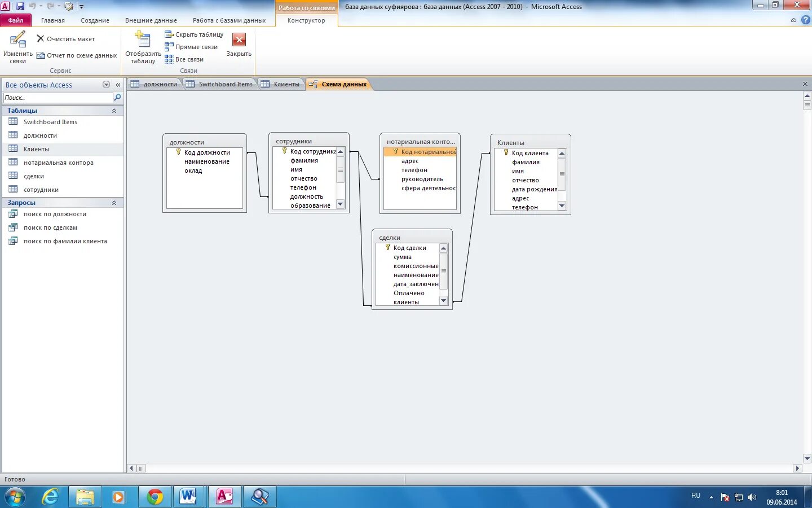Switch to the Клиенты document tab
Image resolution: width=812 pixels, height=508 pixels.
point(280,84)
